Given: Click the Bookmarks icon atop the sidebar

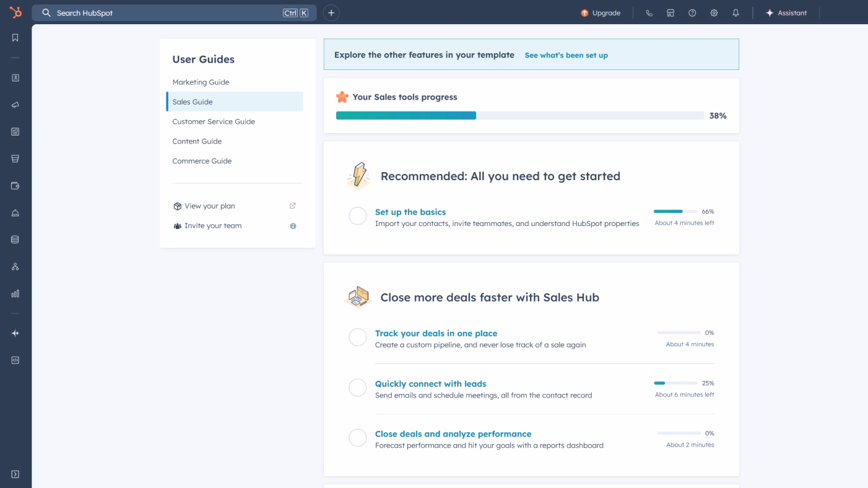Looking at the screenshot, I should pos(15,37).
